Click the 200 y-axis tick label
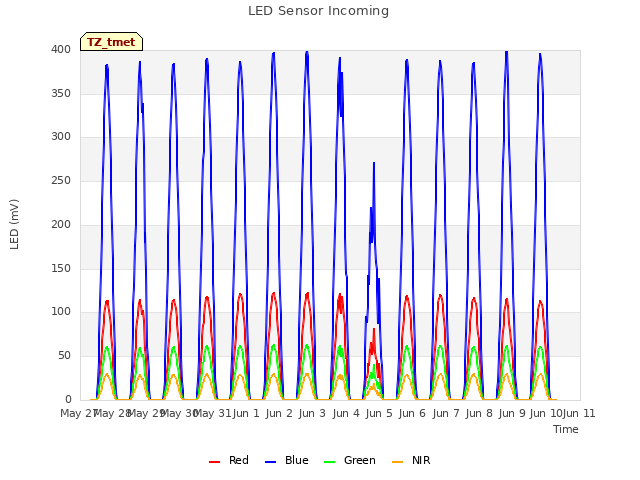Viewport: 640px width, 480px height. click(61, 224)
